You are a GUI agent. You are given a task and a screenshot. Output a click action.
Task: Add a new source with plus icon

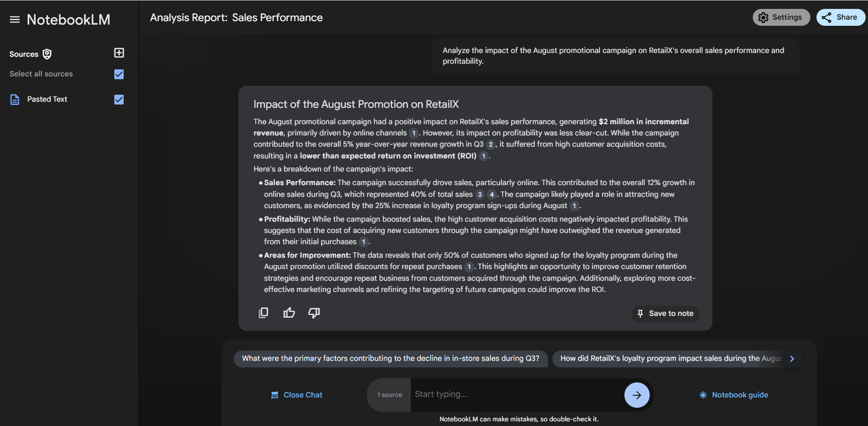coord(119,53)
